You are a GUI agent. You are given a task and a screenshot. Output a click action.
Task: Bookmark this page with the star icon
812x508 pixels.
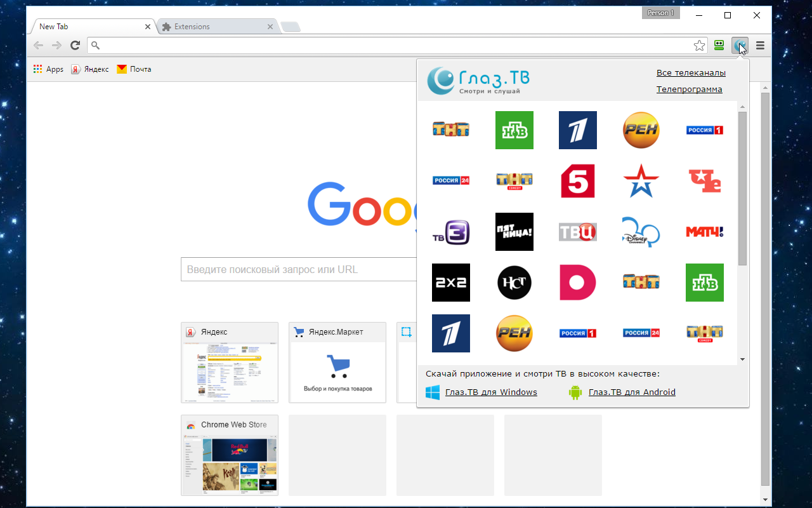pyautogui.click(x=699, y=46)
